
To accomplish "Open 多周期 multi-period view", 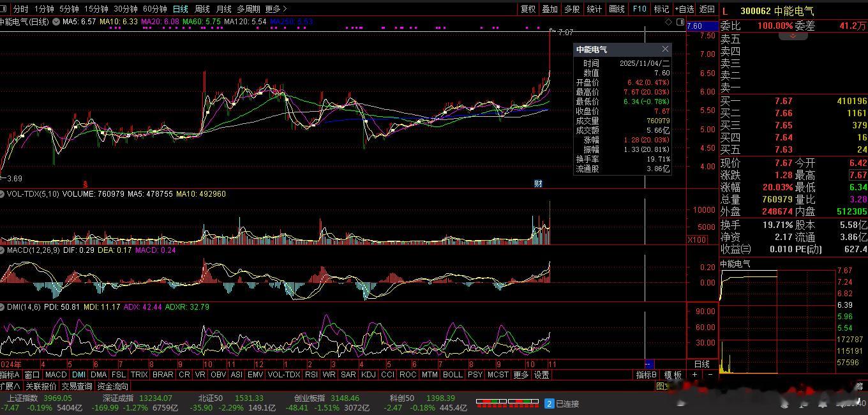I will 248,9.
